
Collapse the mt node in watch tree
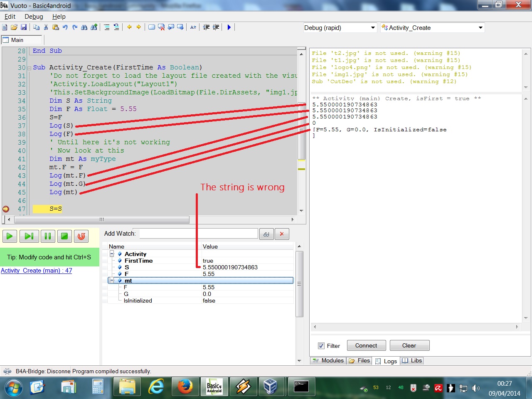(112, 281)
